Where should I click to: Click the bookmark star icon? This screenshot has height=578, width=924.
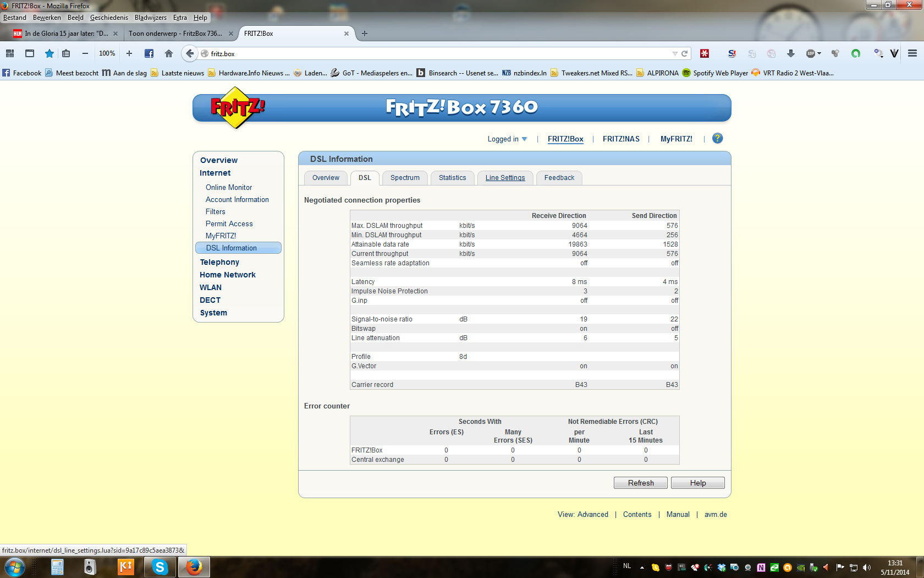click(x=50, y=53)
